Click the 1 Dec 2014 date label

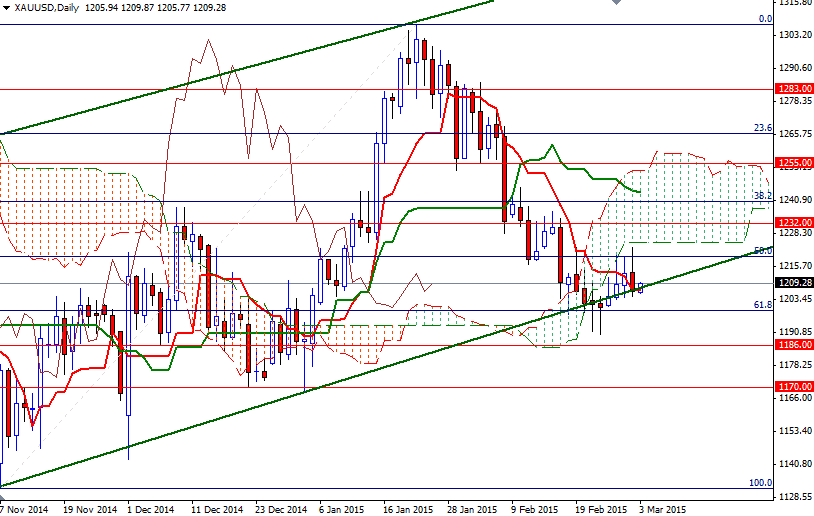pos(150,508)
